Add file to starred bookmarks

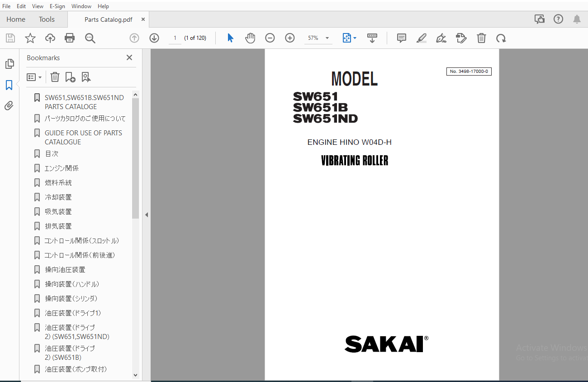click(x=30, y=38)
